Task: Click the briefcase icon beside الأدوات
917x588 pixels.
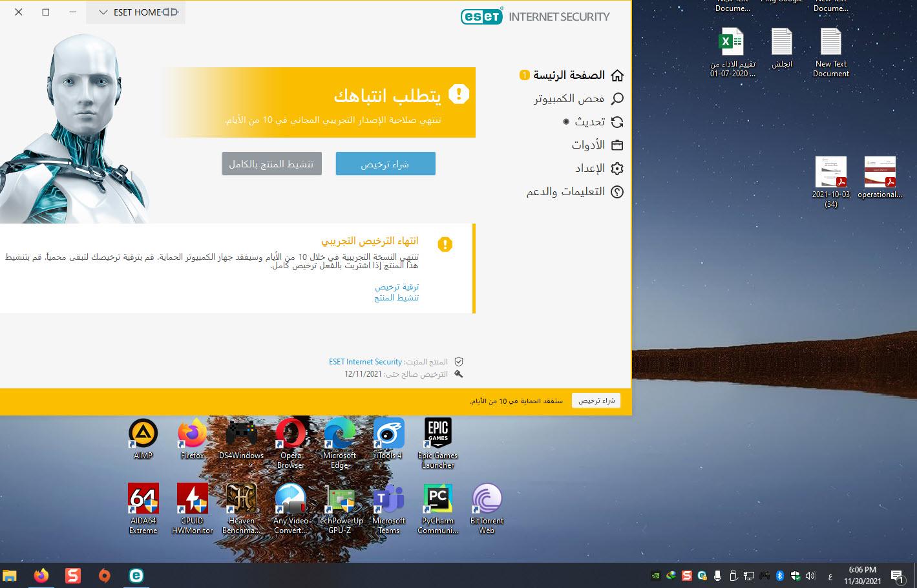Action: click(x=617, y=145)
